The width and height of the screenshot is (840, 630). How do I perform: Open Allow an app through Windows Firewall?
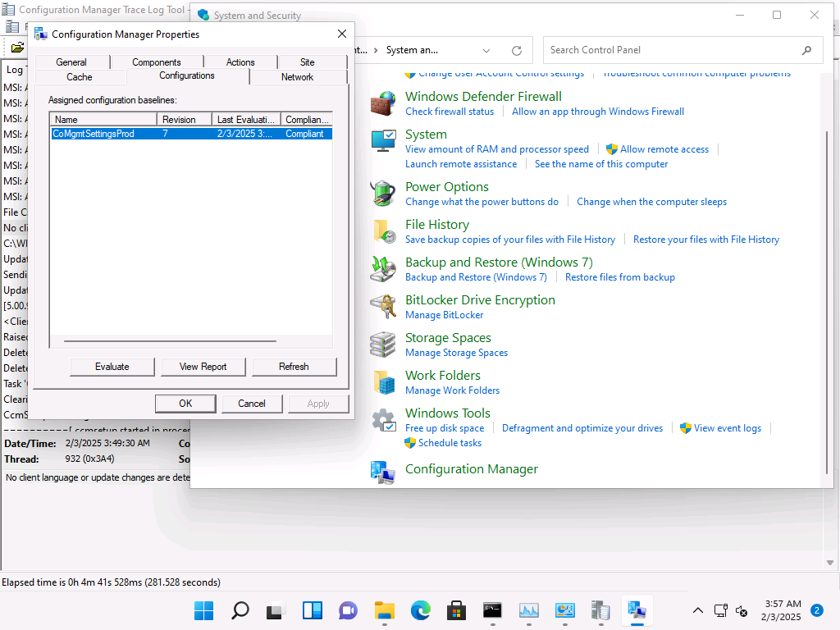pos(598,112)
